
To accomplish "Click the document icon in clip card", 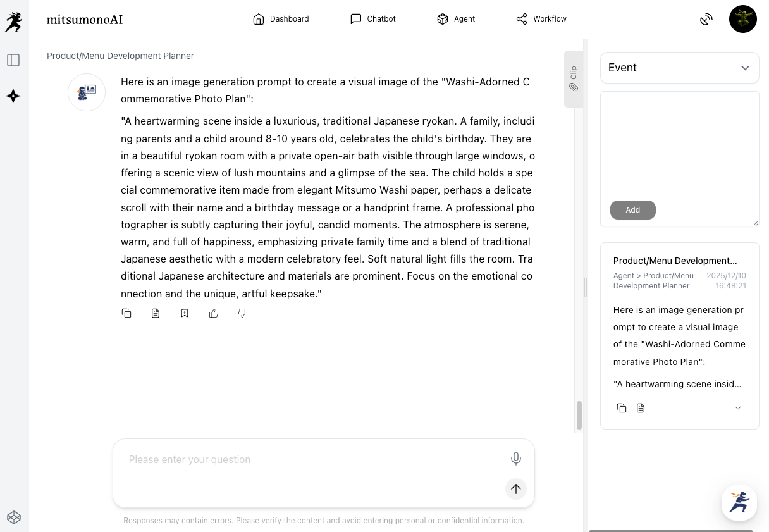I will tap(641, 408).
